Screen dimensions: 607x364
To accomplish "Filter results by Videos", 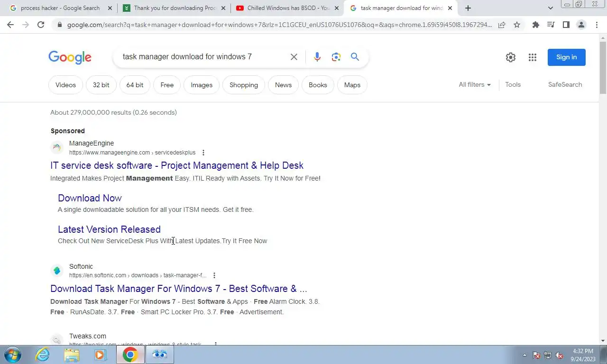I will pyautogui.click(x=65, y=85).
